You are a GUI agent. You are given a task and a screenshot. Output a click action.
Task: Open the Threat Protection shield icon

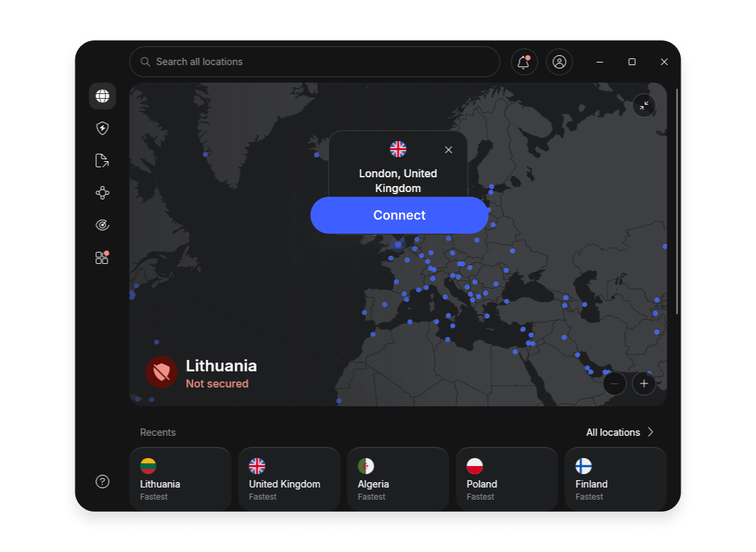(102, 128)
